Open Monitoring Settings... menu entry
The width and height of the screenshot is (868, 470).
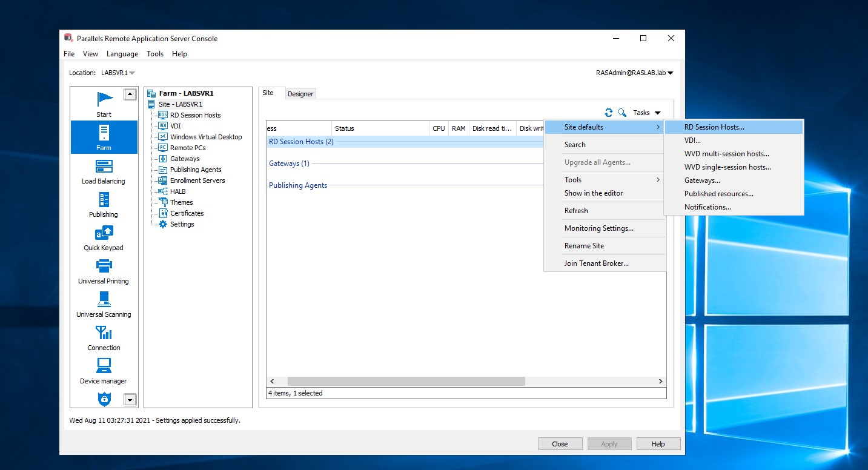604,228
